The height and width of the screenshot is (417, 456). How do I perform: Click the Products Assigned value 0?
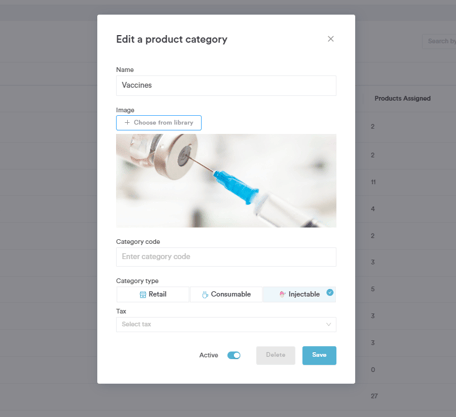coord(373,369)
